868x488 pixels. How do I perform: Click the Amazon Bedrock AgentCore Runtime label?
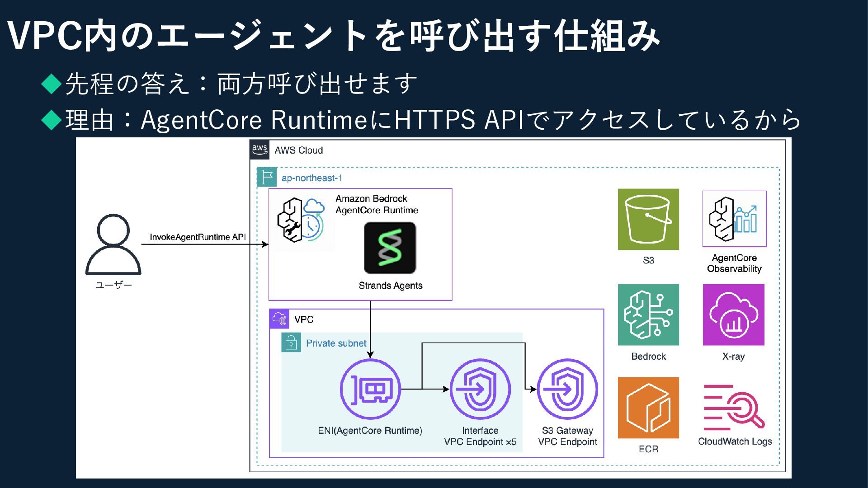point(376,204)
